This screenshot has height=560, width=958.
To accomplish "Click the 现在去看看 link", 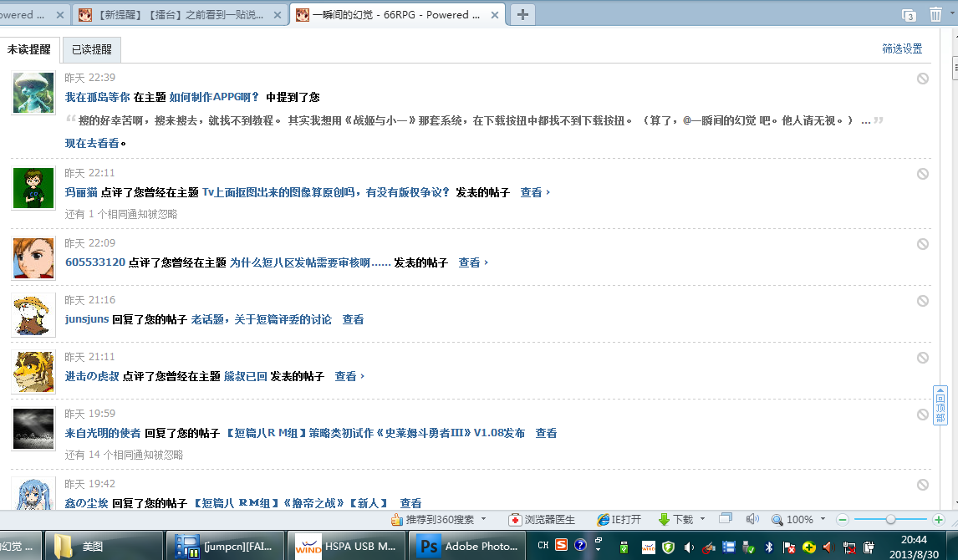I will pyautogui.click(x=92, y=143).
